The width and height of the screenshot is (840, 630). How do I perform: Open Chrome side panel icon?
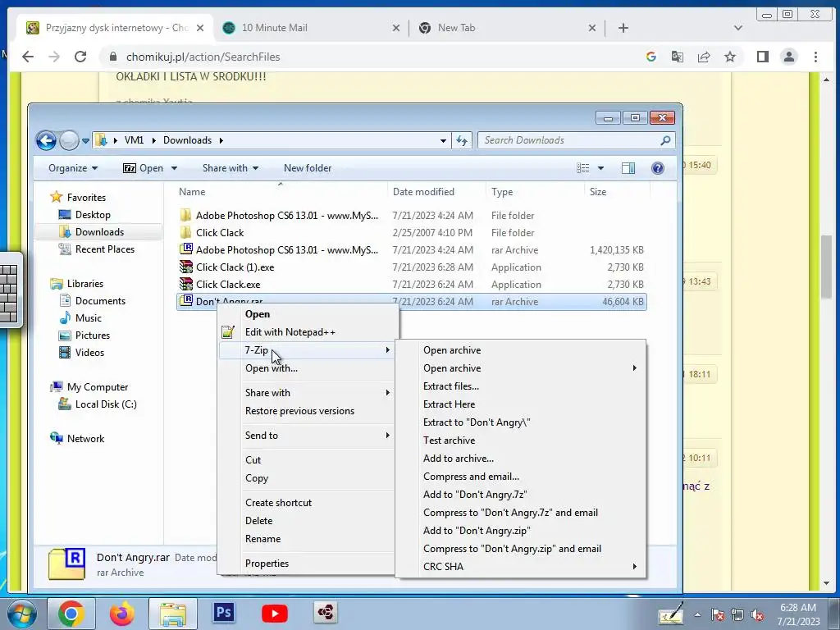tap(762, 57)
